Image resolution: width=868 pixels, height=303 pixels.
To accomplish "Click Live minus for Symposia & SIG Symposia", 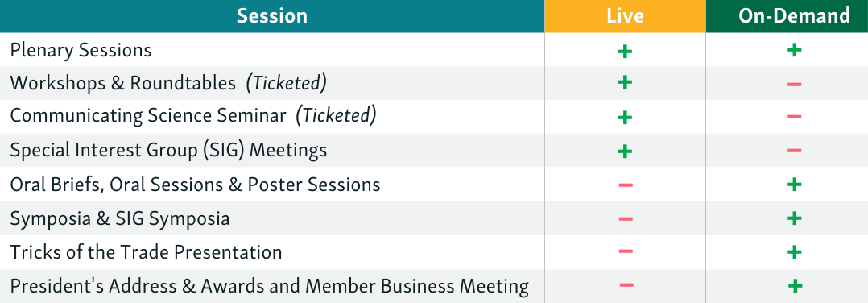I will click(x=626, y=219).
